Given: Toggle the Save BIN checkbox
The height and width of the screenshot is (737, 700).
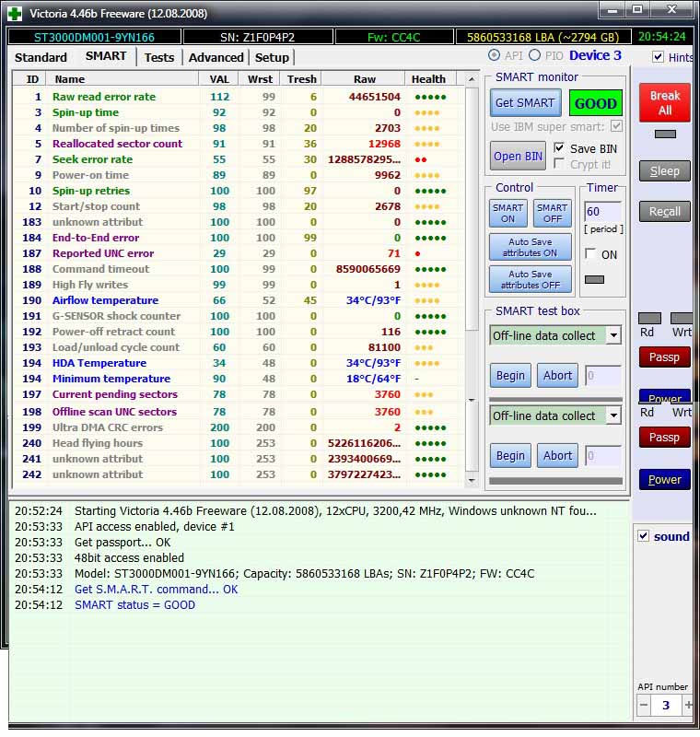Looking at the screenshot, I should [x=560, y=148].
